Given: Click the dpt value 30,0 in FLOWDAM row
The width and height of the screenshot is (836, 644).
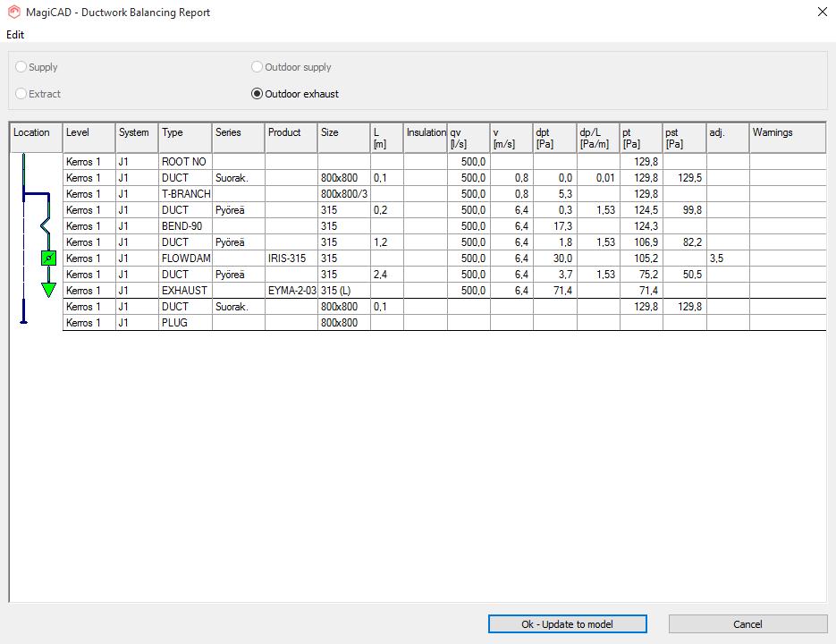Looking at the screenshot, I should 555,258.
